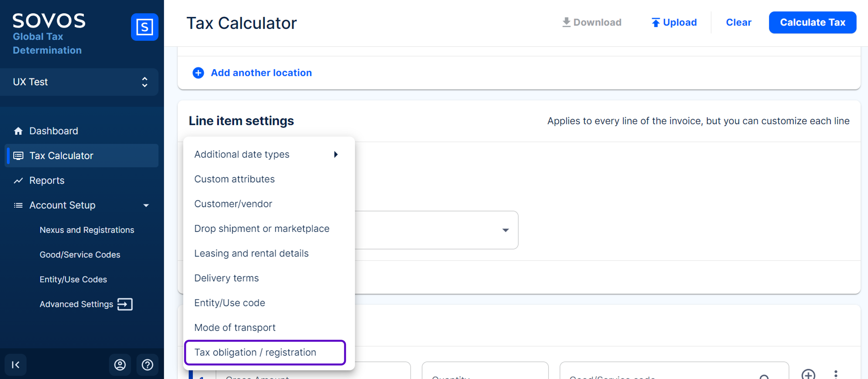Open the help question mark icon
This screenshot has width=868, height=379.
coord(147,365)
